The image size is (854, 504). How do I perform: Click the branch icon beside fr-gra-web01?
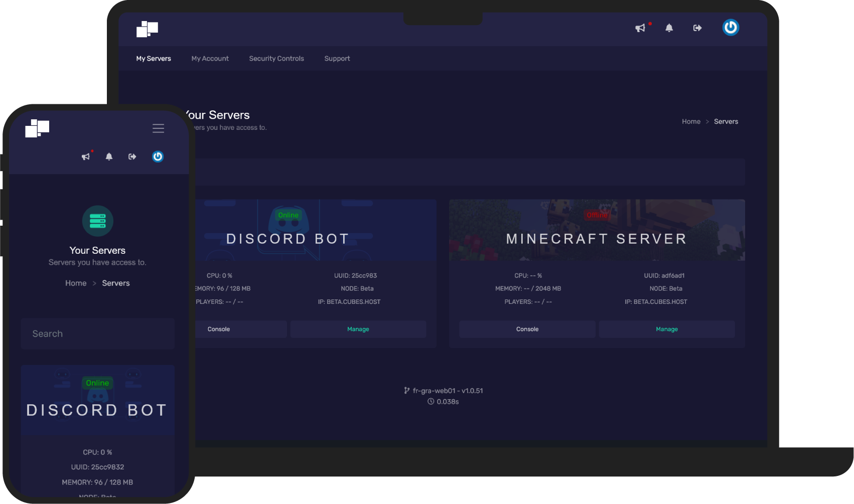click(407, 391)
